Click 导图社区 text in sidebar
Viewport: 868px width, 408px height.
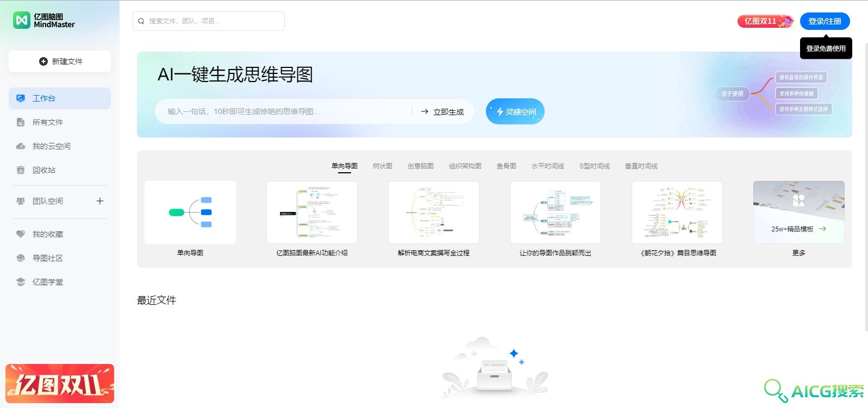(48, 258)
